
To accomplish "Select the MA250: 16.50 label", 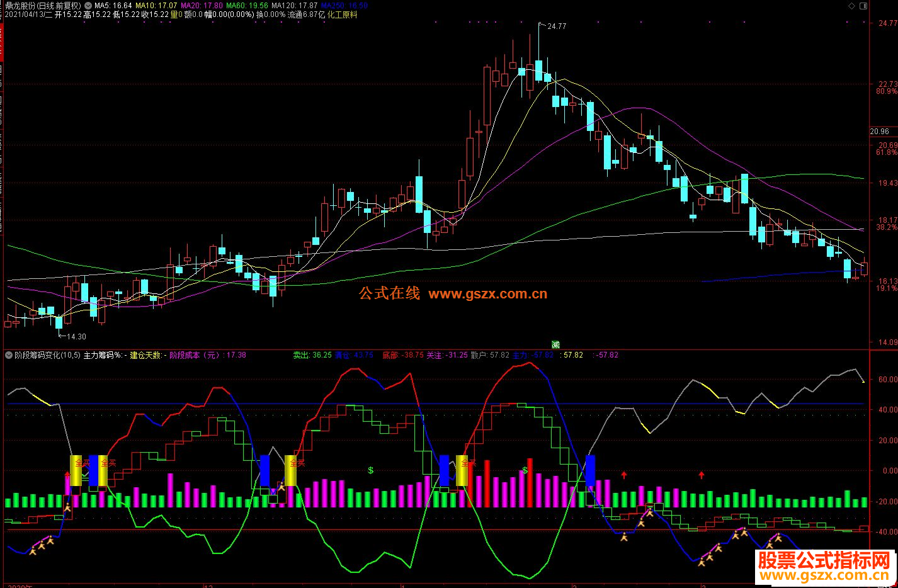I will (344, 6).
